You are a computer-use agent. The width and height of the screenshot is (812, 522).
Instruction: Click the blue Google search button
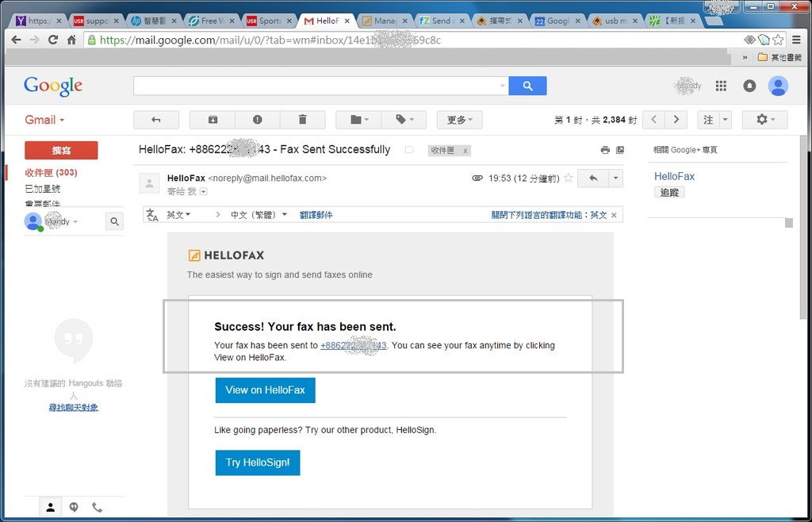pos(527,86)
